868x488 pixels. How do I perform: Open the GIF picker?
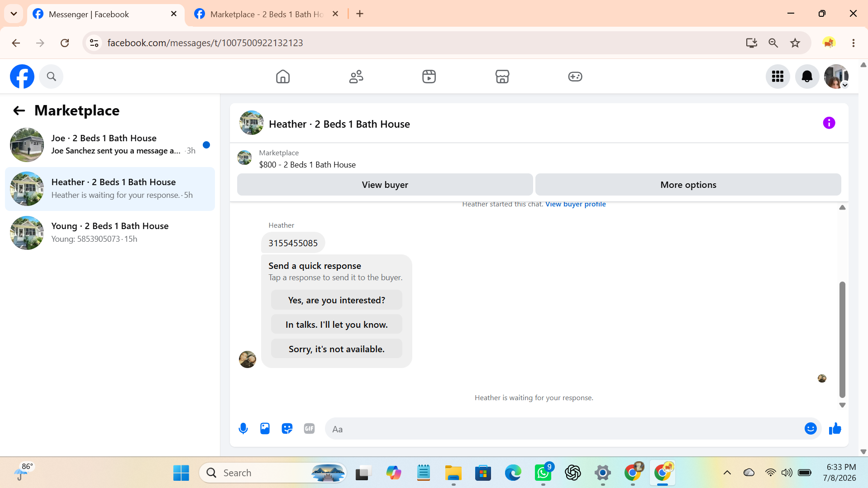pos(309,429)
